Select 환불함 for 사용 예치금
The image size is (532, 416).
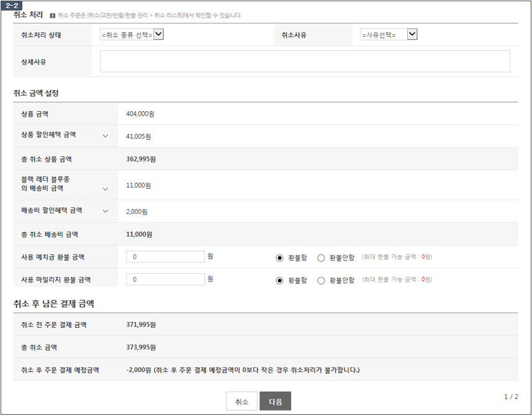point(279,258)
